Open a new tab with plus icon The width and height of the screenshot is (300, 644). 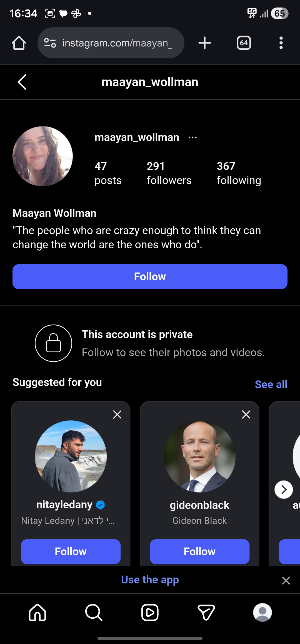(x=205, y=43)
